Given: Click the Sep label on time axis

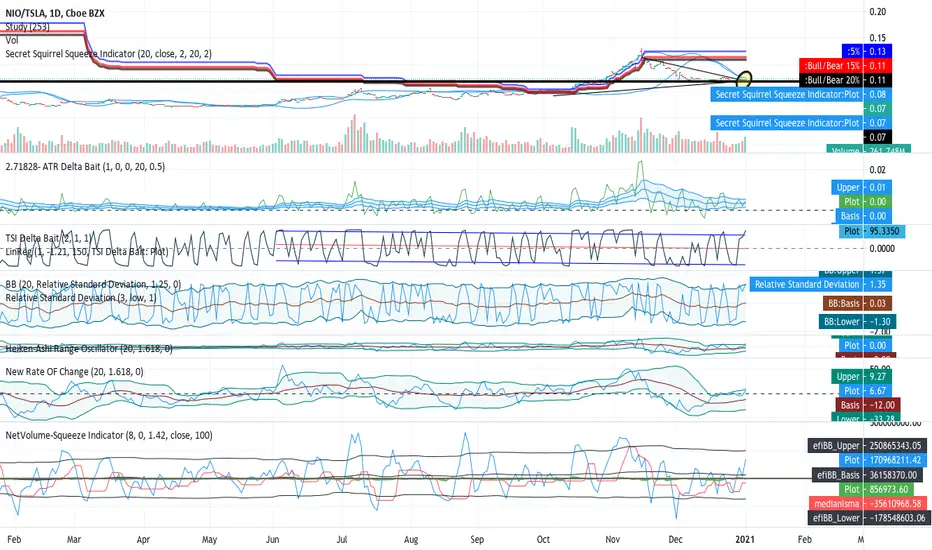Looking at the screenshot, I should click(x=477, y=539).
